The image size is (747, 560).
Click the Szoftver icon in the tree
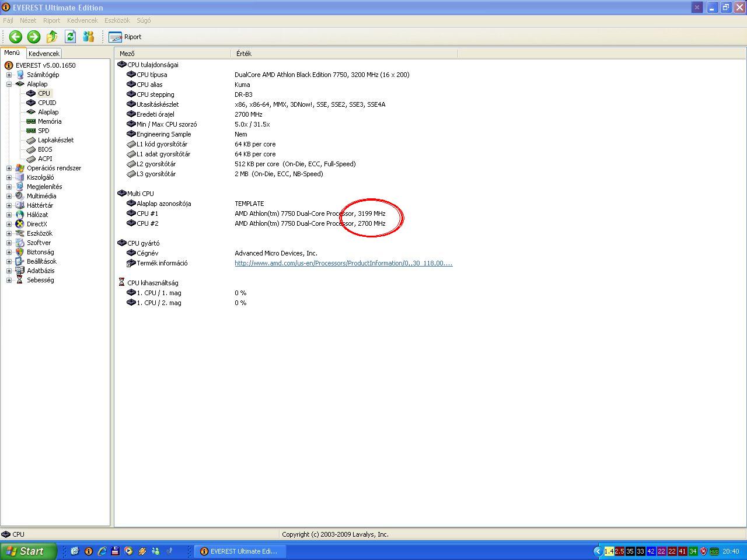pyautogui.click(x=20, y=243)
